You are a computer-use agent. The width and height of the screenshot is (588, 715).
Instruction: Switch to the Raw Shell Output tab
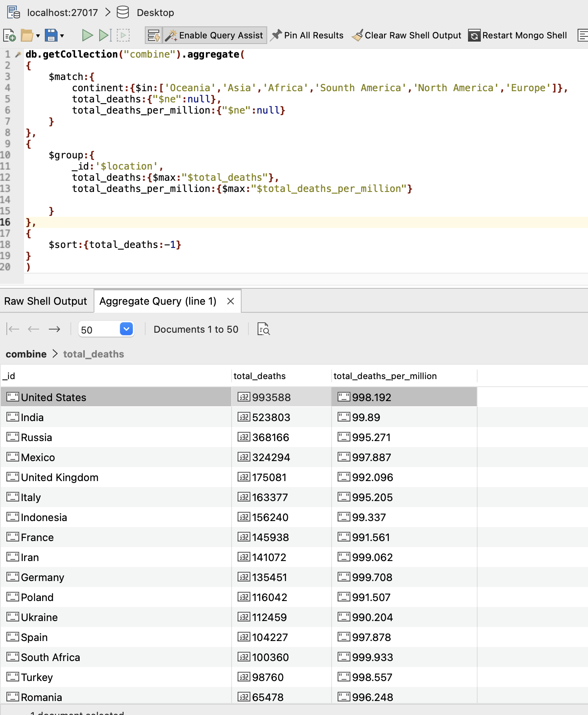click(46, 301)
